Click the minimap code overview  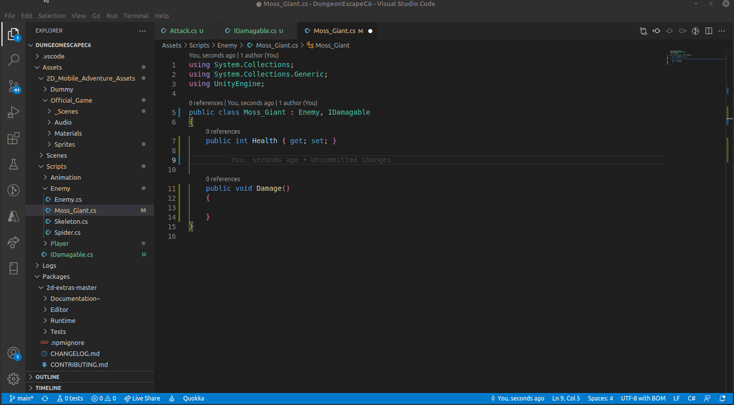695,57
